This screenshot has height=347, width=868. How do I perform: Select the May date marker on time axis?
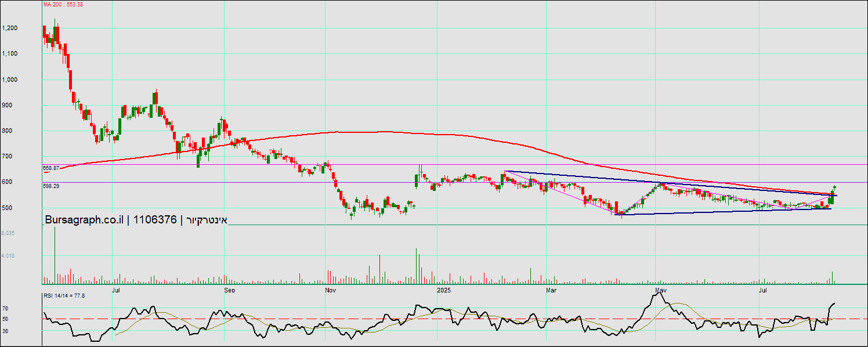tap(660, 289)
